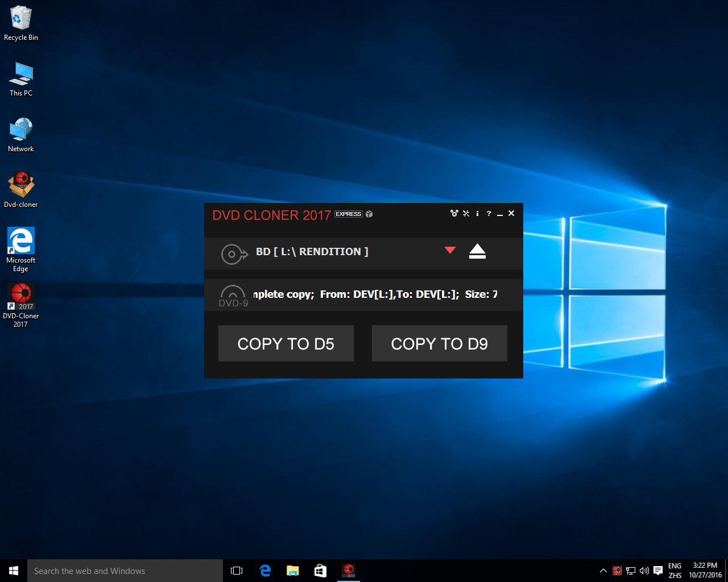The height and width of the screenshot is (582, 728).
Task: Expand the source drive dropdown red arrow
Action: (450, 250)
